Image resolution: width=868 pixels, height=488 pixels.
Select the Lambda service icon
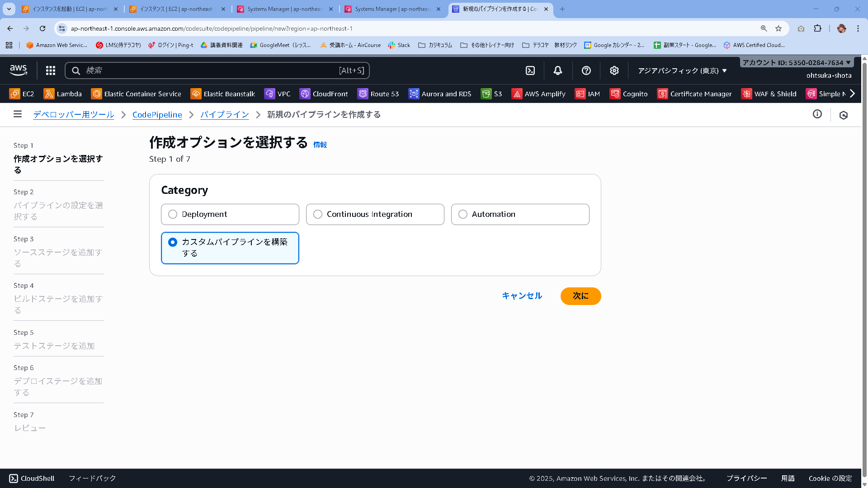coord(63,94)
